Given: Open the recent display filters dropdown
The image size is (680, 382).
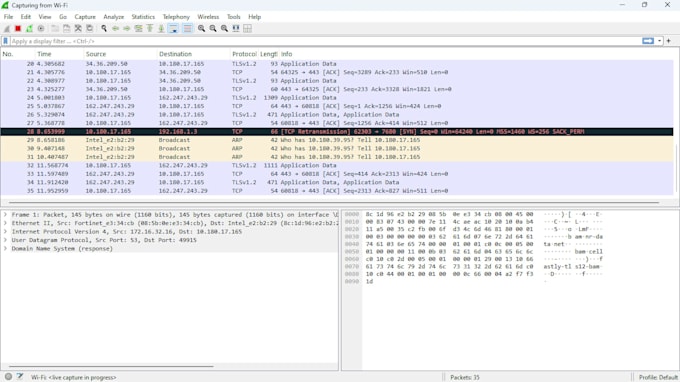Looking at the screenshot, I should [660, 41].
